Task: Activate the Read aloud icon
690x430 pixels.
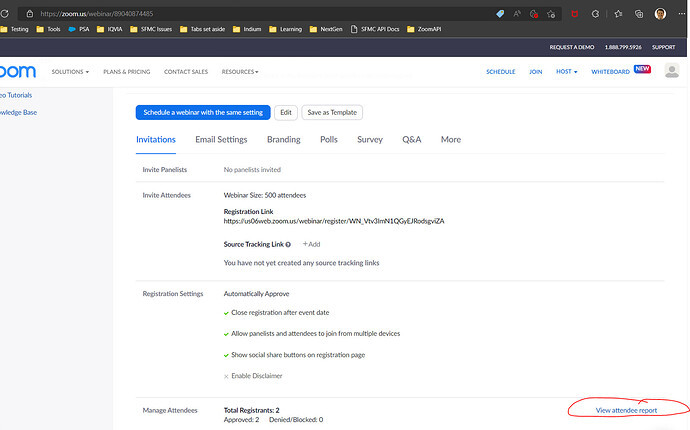Action: pos(517,14)
